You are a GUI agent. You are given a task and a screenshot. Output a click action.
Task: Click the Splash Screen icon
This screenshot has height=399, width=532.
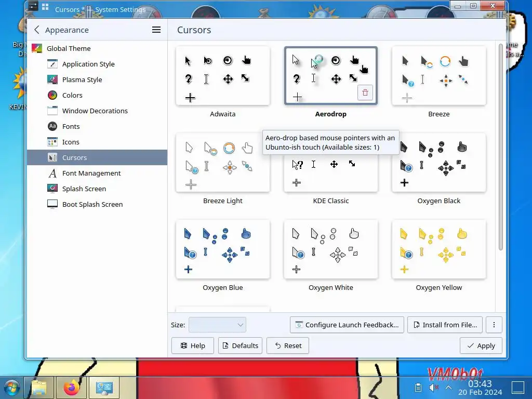click(x=52, y=189)
